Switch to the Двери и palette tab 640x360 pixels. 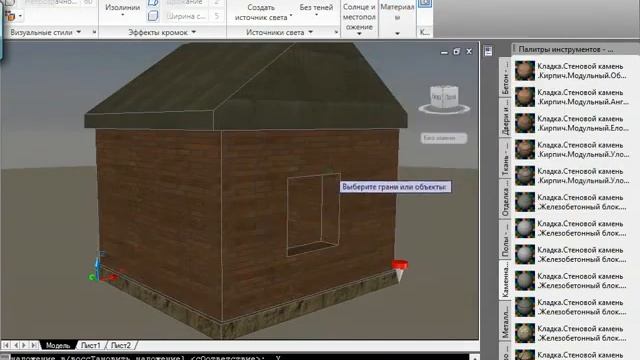(505, 118)
